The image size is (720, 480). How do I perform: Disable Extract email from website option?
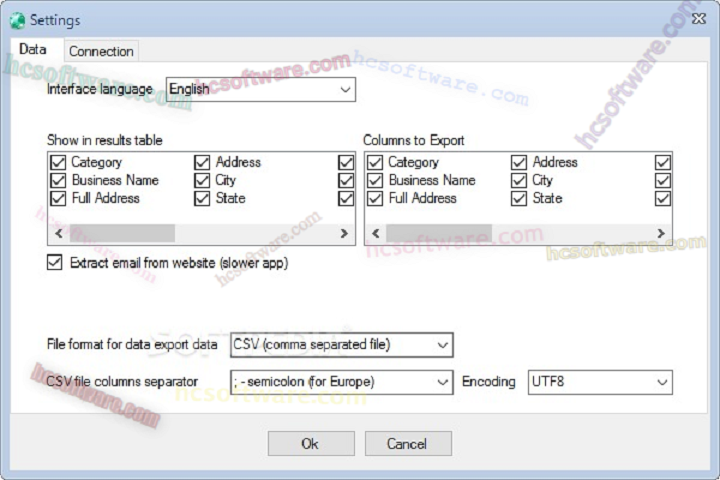(55, 262)
